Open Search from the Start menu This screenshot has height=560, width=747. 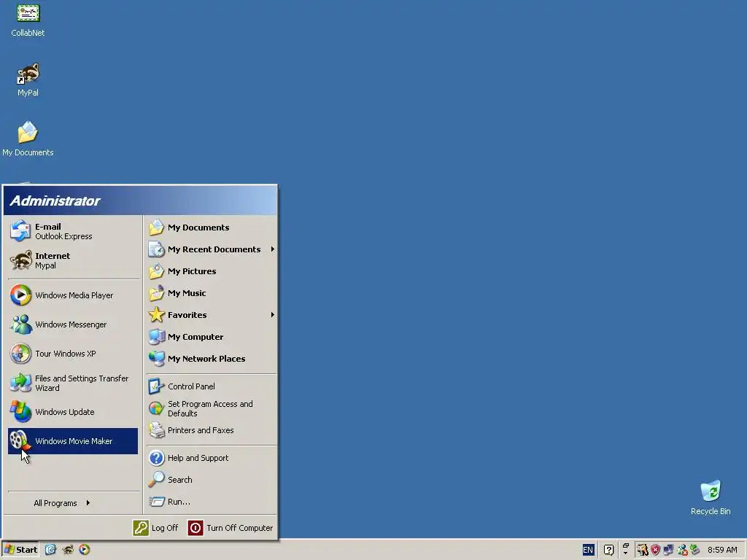click(212, 480)
